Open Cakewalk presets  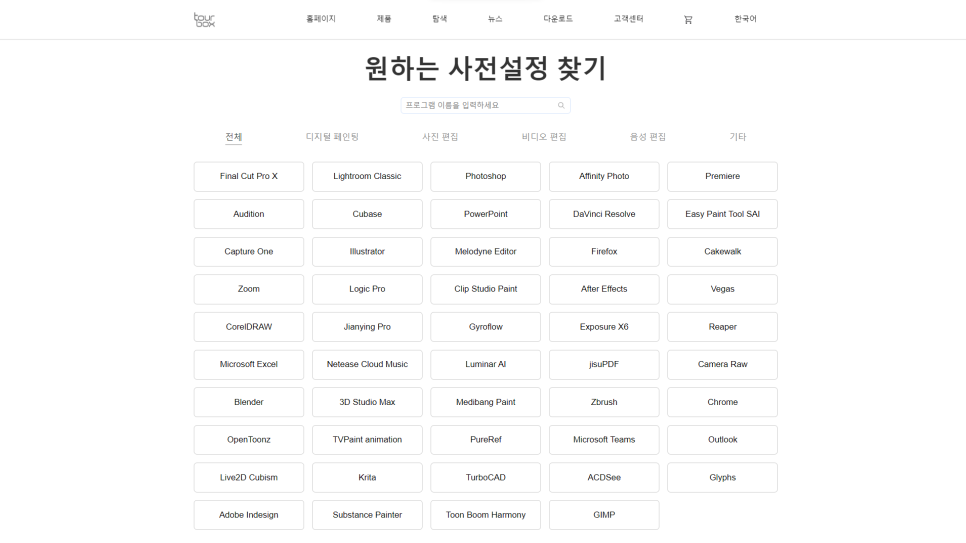[722, 252]
